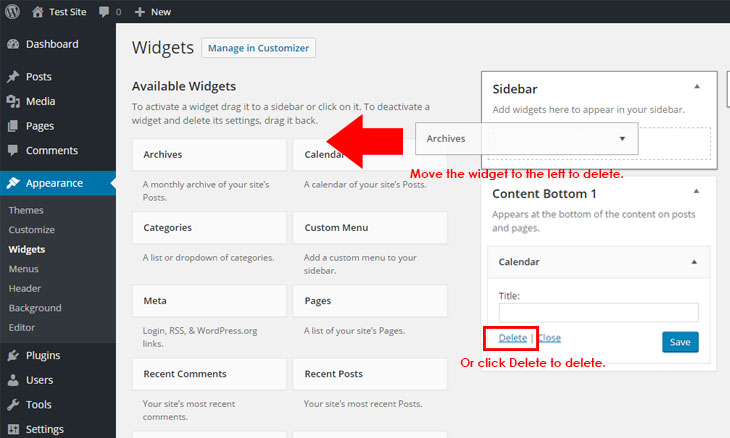Viewport: 730px width, 438px height.
Task: Click the Sidebar area heading
Action: coord(515,89)
